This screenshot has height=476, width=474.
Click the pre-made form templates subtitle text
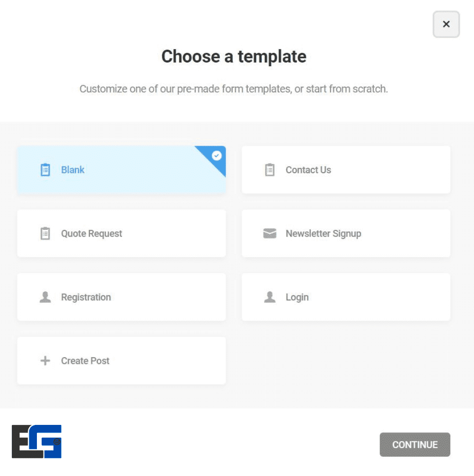234,89
